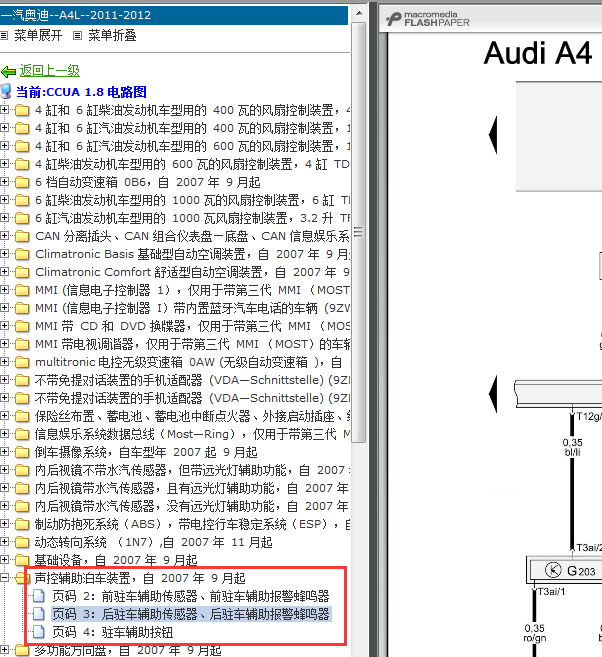Click folder icon of 倒车摄像系统 row

22,453
